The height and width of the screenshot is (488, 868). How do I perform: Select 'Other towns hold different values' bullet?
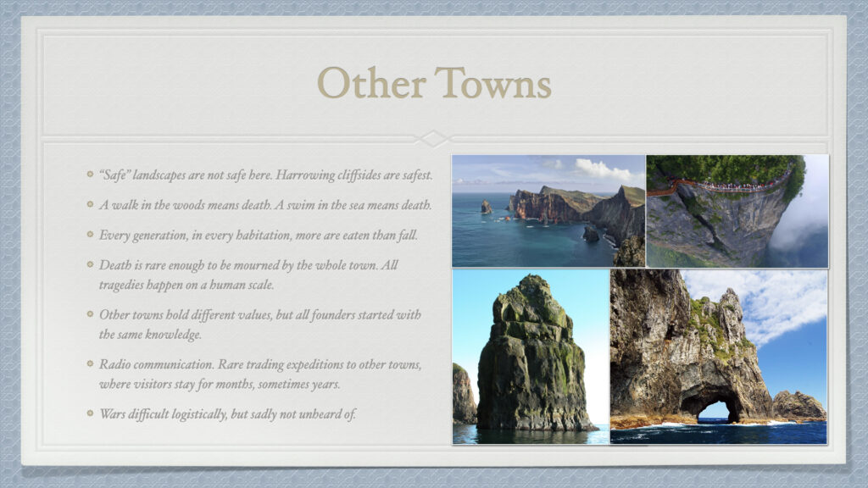[x=259, y=324]
